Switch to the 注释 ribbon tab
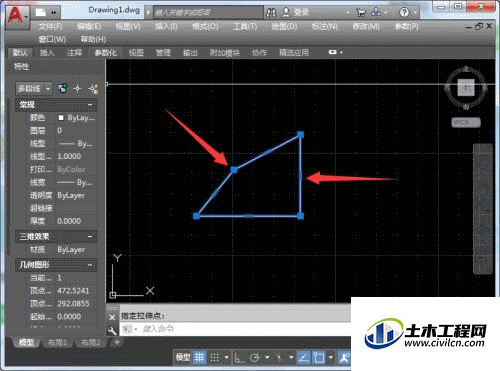The image size is (500, 371). pos(74,52)
